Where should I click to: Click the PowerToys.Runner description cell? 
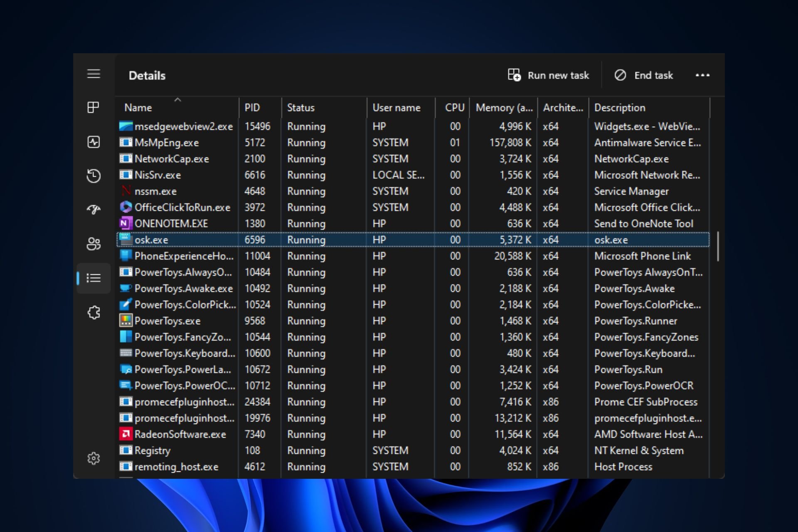click(636, 321)
